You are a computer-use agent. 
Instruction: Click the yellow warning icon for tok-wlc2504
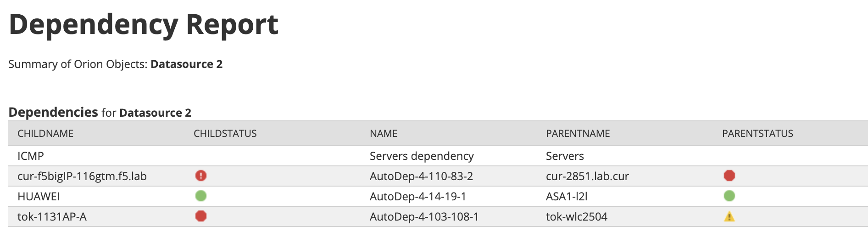[x=729, y=216]
